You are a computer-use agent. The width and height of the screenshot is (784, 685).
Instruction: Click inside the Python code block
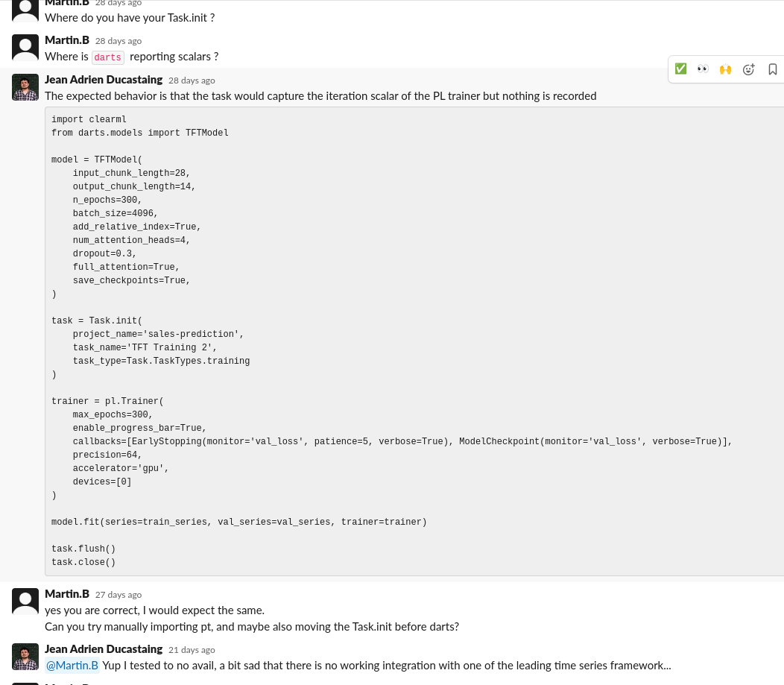pyautogui.click(x=298, y=335)
